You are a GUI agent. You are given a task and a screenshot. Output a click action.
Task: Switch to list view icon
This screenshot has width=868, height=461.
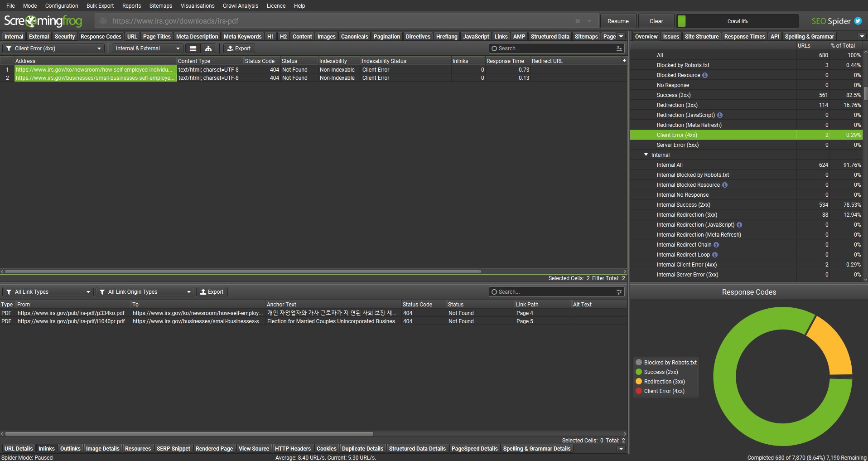(193, 49)
